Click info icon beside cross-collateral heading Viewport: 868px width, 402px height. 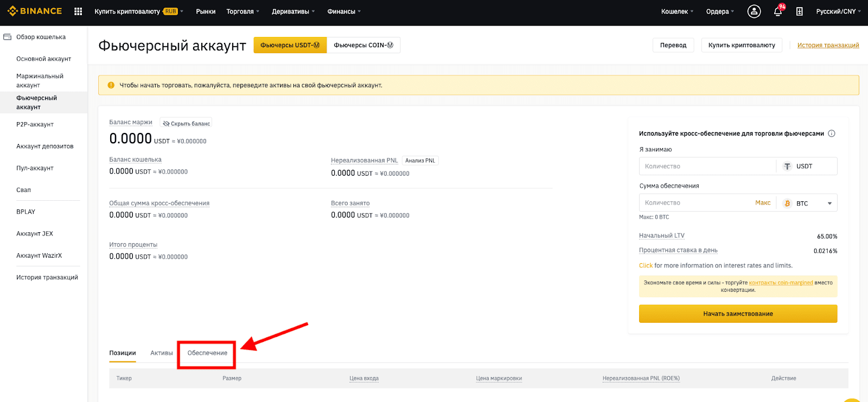click(832, 133)
